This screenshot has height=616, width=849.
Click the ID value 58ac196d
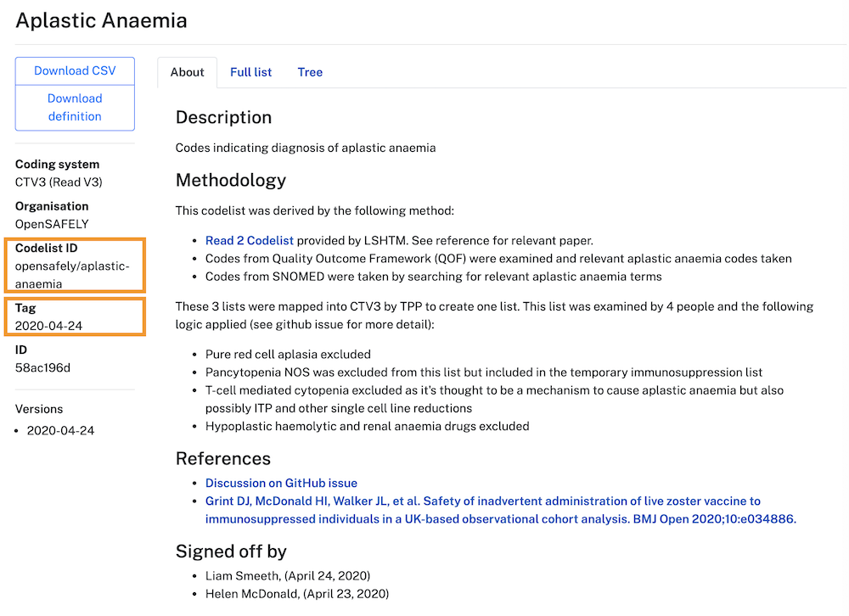[x=42, y=367]
